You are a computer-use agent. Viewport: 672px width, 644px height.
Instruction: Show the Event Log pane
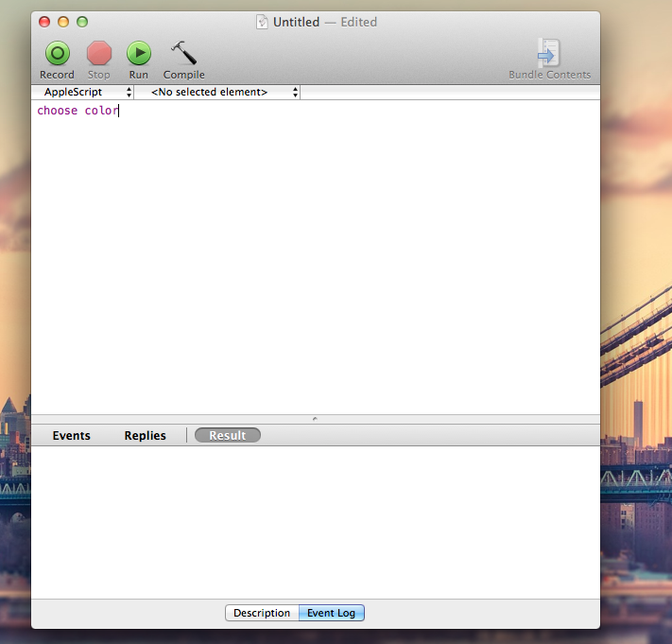click(332, 613)
